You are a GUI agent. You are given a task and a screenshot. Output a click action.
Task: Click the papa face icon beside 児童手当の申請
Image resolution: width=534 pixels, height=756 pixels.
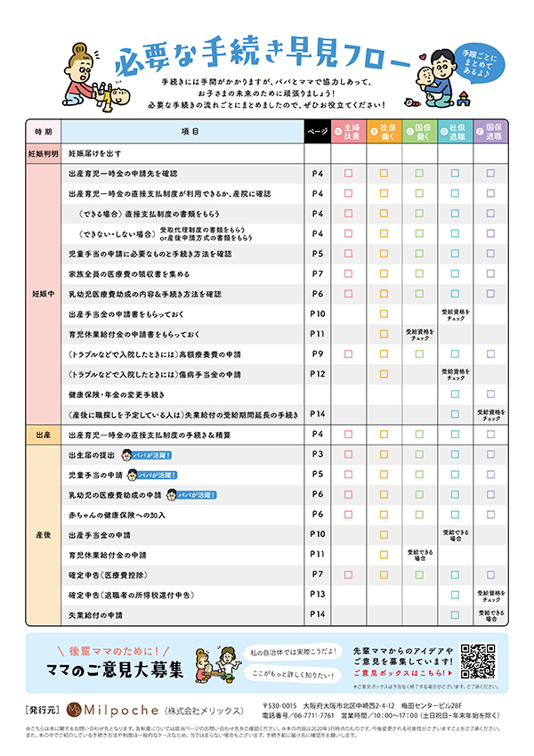click(x=132, y=475)
